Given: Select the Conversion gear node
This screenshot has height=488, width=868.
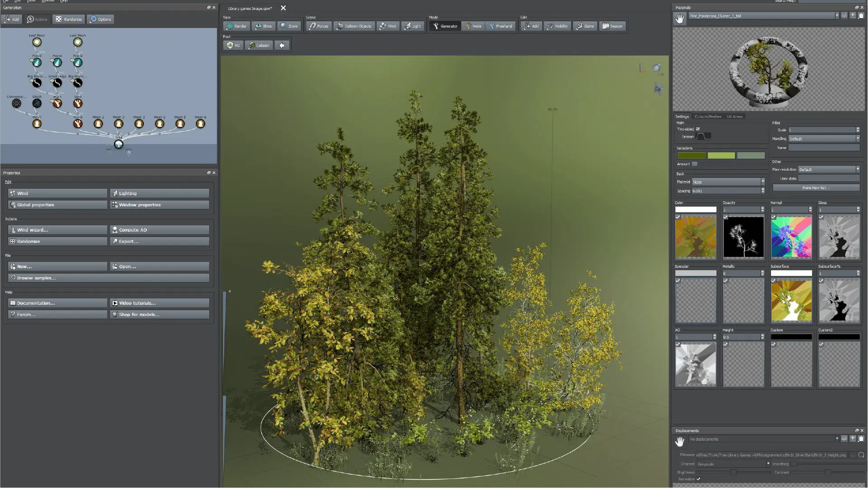Looking at the screenshot, I should [x=16, y=103].
